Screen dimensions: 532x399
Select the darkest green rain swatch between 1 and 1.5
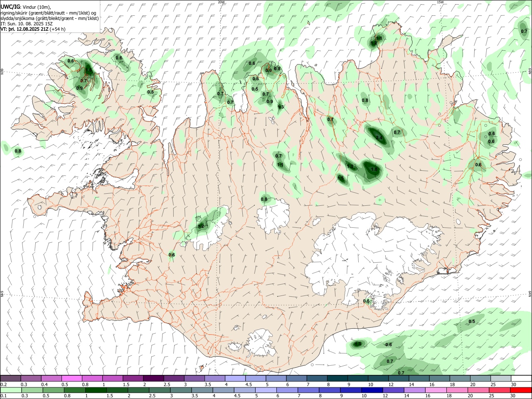96,390
